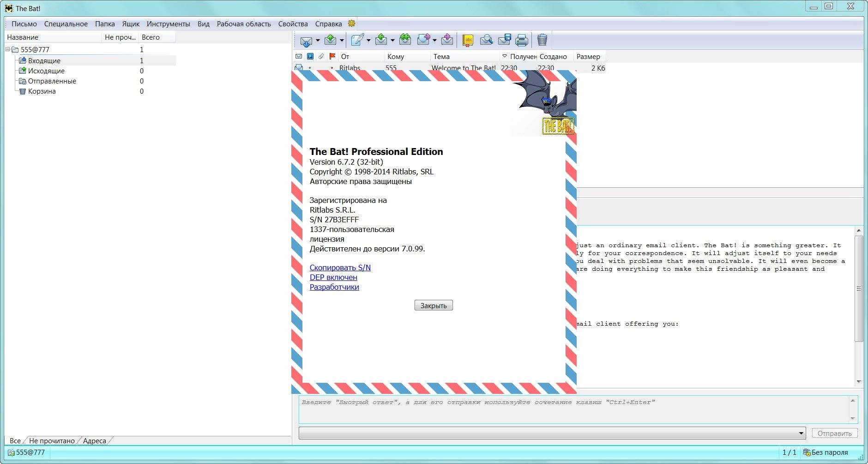Image resolution: width=868 pixels, height=464 pixels.
Task: Open the Инструменты menu
Action: tap(168, 24)
